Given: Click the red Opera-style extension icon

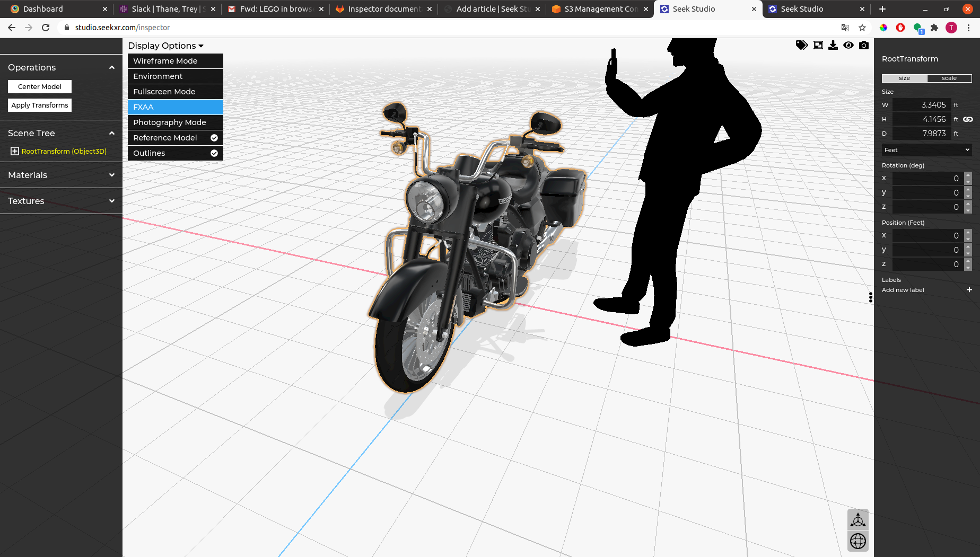Looking at the screenshot, I should [900, 28].
